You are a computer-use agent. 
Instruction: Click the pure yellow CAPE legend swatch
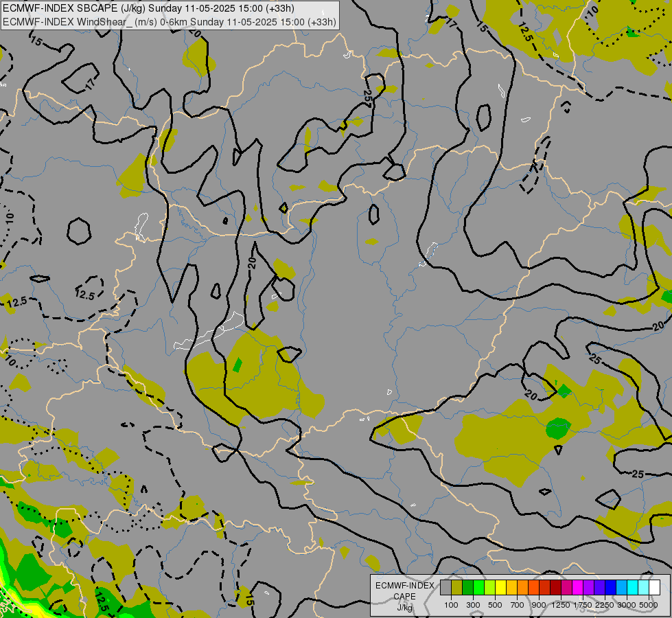click(x=500, y=587)
